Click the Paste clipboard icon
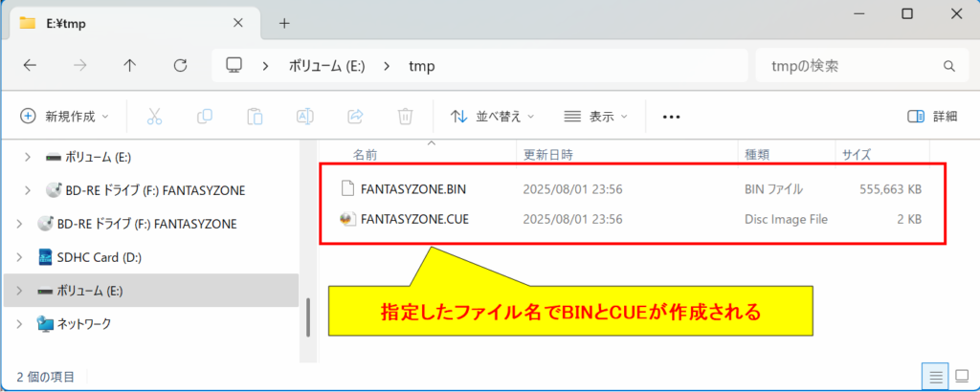The height and width of the screenshot is (392, 980). coord(255,117)
